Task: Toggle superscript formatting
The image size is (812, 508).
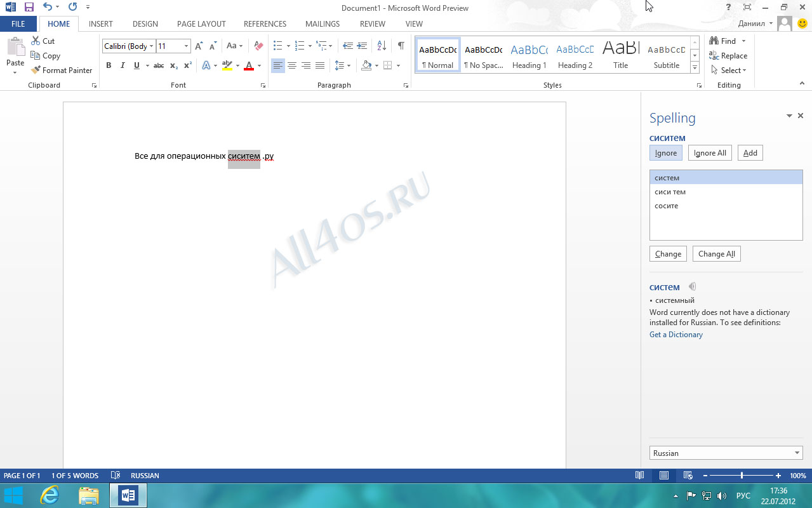Action: pos(188,65)
